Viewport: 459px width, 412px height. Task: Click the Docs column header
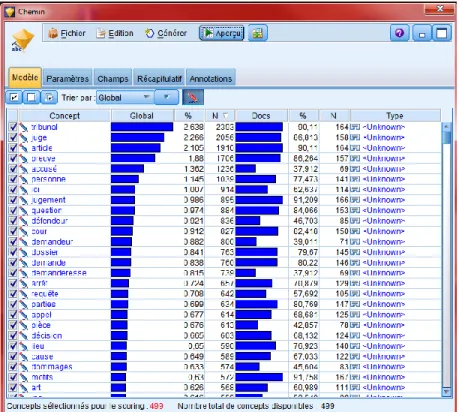261,116
